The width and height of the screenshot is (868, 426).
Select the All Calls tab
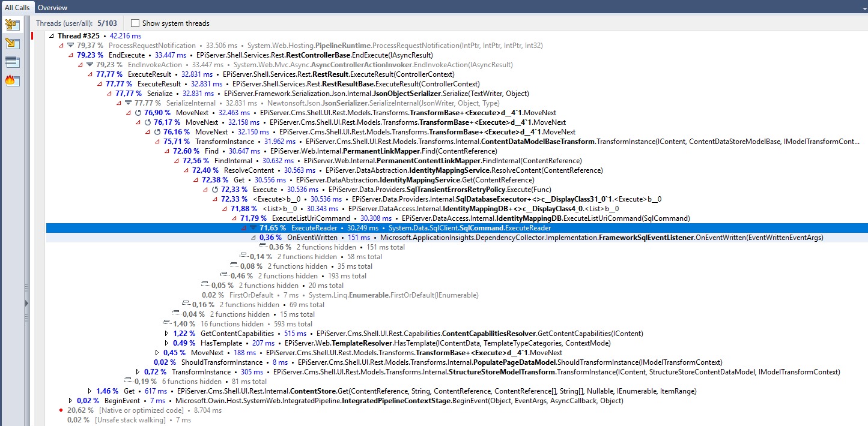coord(17,8)
